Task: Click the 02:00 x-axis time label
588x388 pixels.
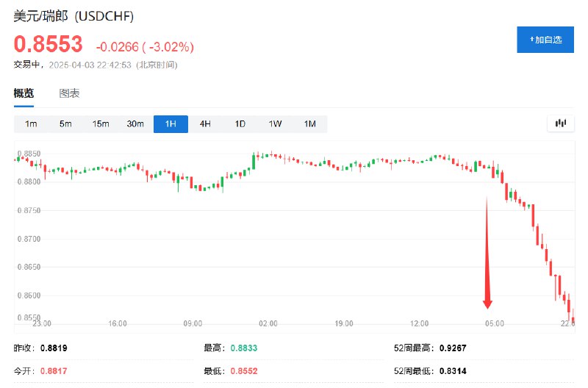Action: point(268,323)
